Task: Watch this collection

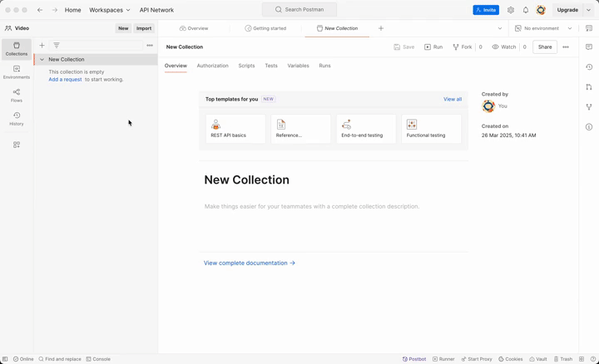Action: [x=504, y=47]
